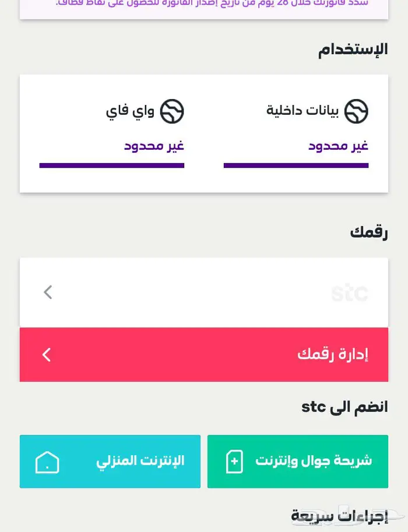Tap the SIM card plus icon

234,461
